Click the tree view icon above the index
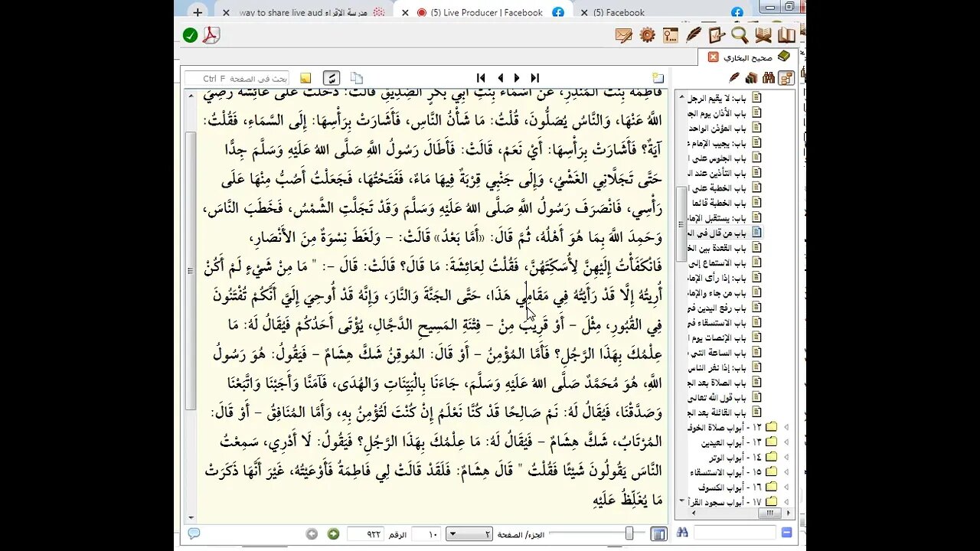Viewport: 980px width, 551px height. (x=786, y=77)
